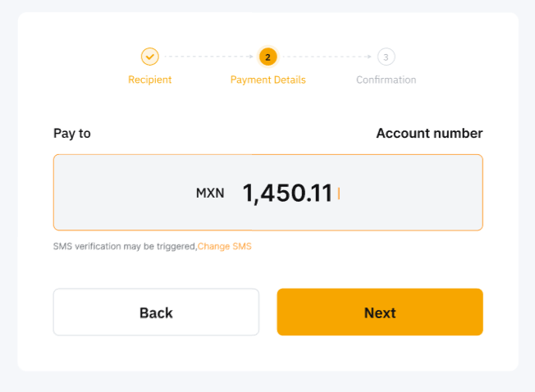
Task: Click the Account number heading
Action: click(429, 133)
